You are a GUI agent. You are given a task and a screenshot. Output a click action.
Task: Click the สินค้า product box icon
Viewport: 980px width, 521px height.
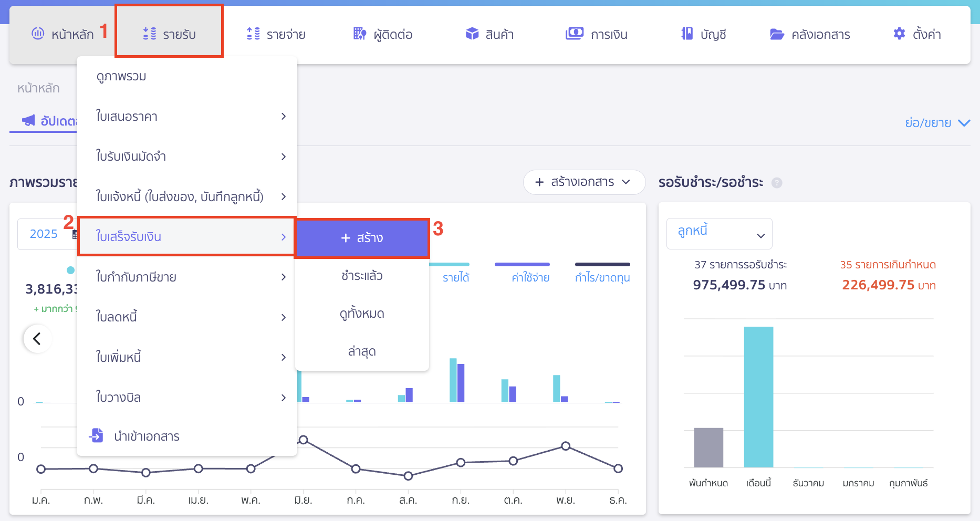(x=472, y=34)
